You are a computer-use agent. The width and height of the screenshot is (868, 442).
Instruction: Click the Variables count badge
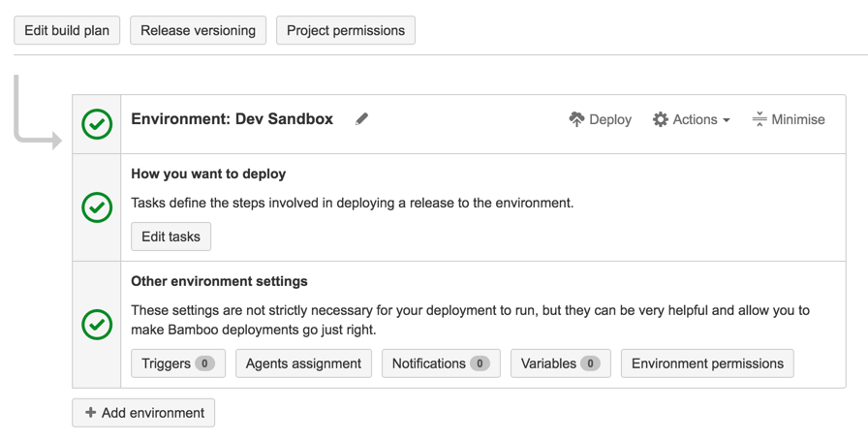(x=590, y=363)
